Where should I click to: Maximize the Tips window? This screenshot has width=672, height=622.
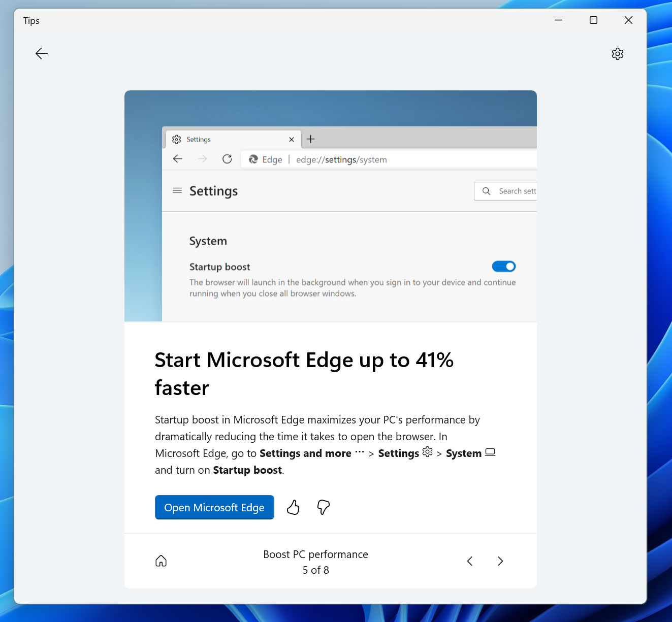point(593,20)
